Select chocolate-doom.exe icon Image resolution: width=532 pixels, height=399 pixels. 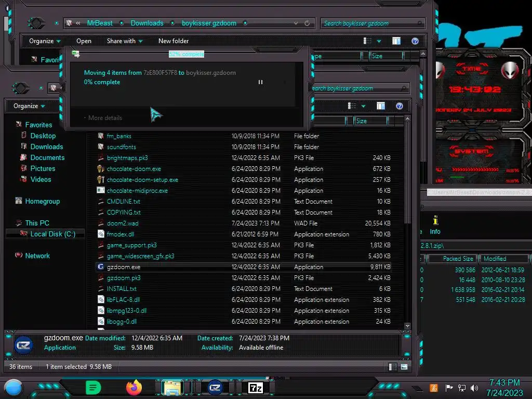[x=100, y=169]
